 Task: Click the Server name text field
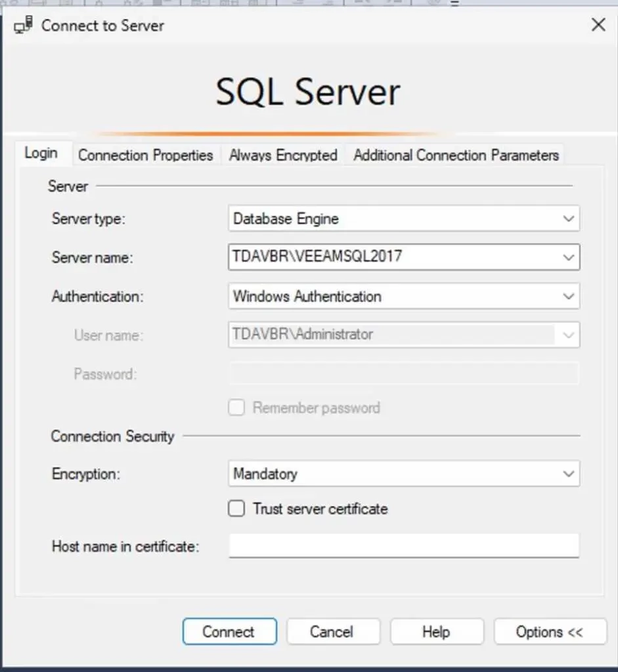[393, 257]
